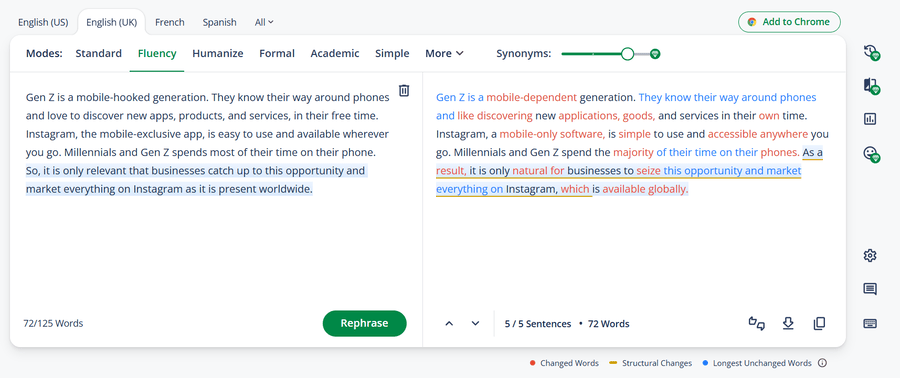Download the paraphrased output
The width and height of the screenshot is (900, 378).
click(x=788, y=324)
